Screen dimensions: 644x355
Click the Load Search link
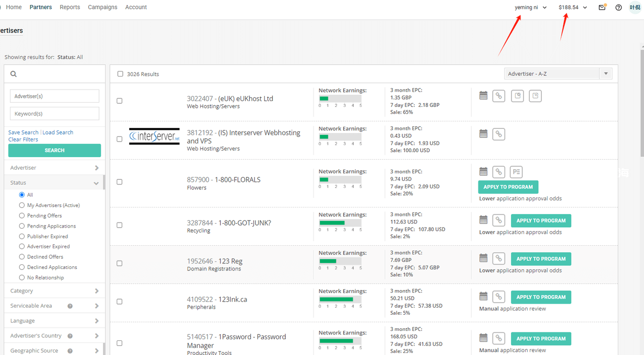(58, 132)
